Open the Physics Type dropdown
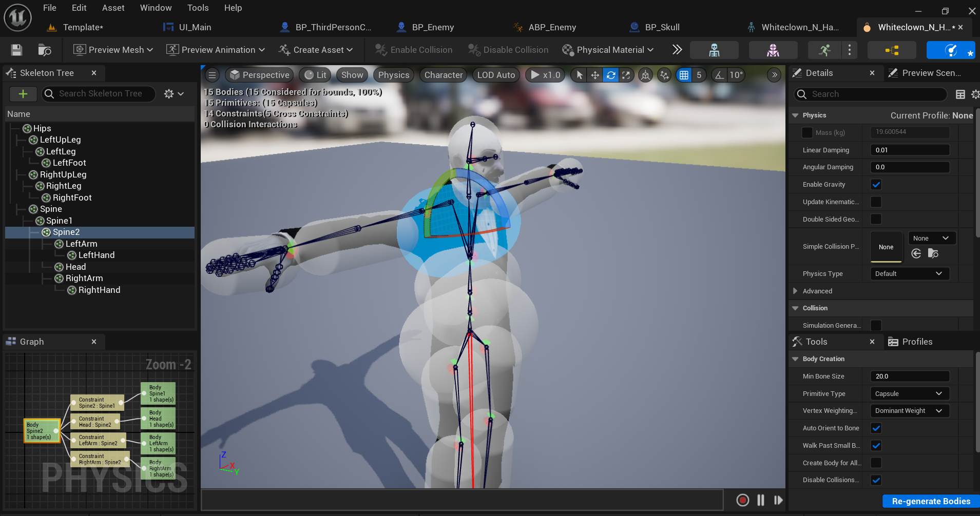 [909, 274]
